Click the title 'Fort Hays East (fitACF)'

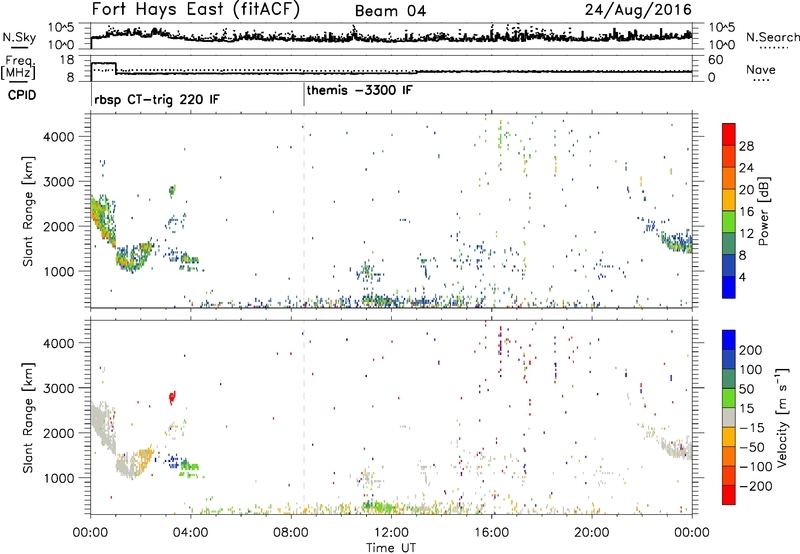click(x=195, y=10)
